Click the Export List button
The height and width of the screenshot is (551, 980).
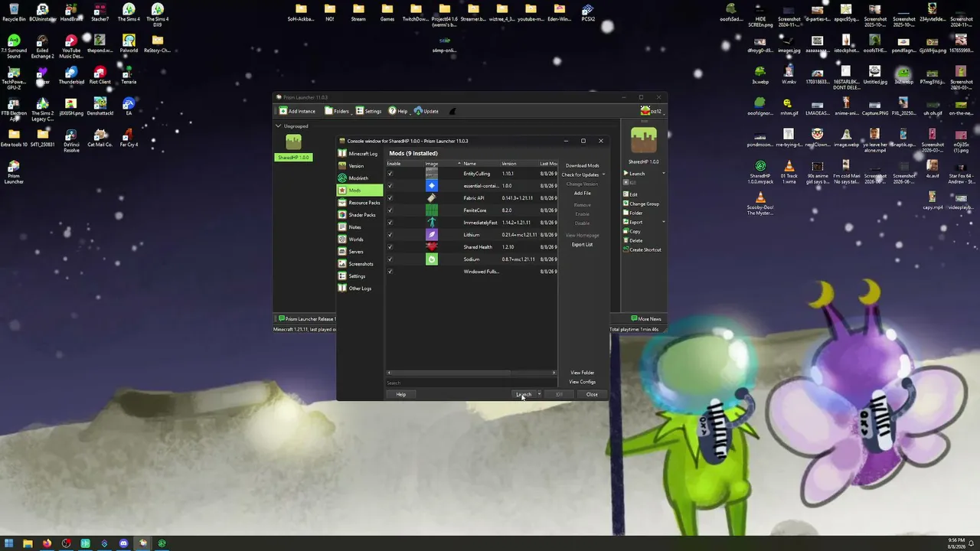pos(582,245)
